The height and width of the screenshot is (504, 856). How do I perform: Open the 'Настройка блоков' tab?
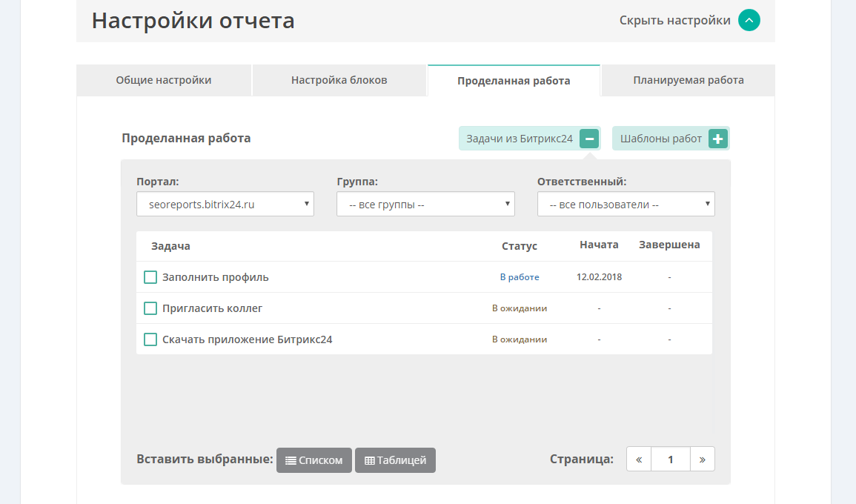[x=339, y=80]
